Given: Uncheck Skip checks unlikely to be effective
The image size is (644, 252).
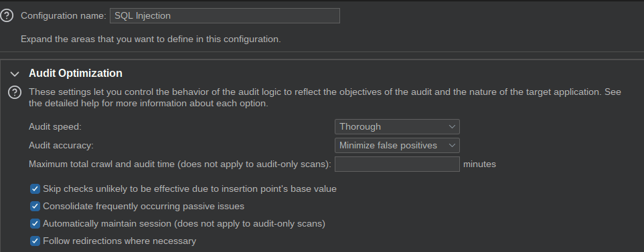Looking at the screenshot, I should pos(35,188).
